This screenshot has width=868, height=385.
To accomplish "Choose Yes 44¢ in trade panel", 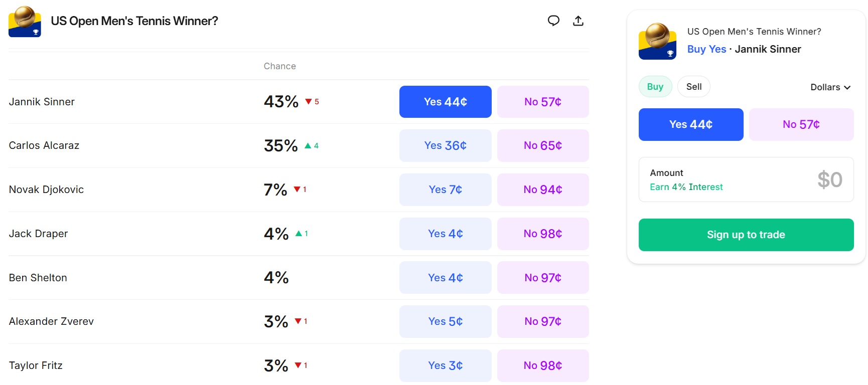I will [690, 124].
